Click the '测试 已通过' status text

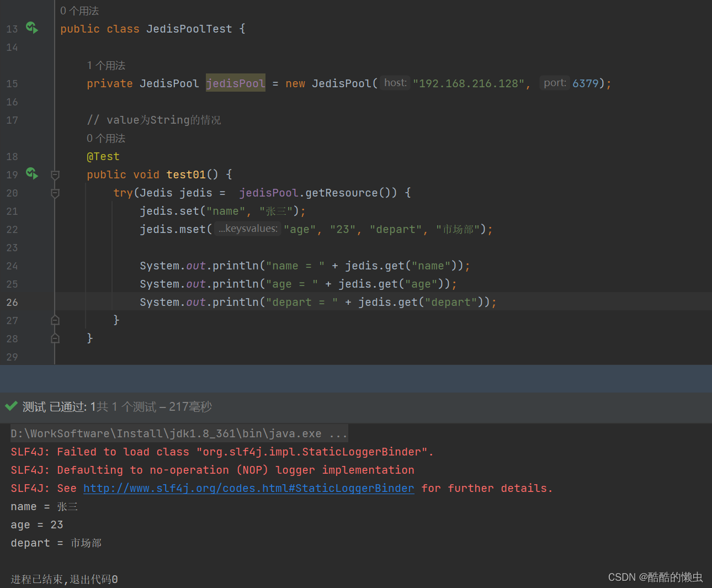coord(55,407)
